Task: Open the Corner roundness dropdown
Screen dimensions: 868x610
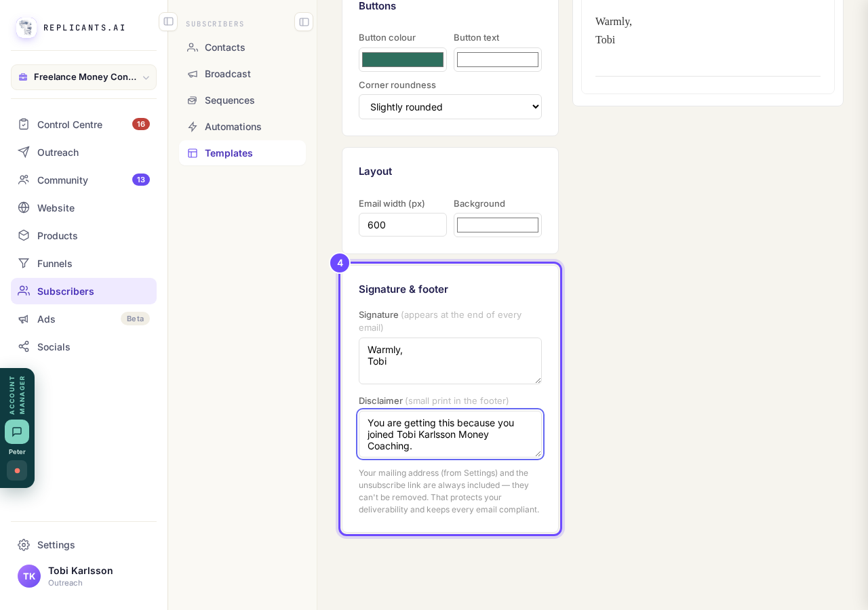Action: point(450,107)
